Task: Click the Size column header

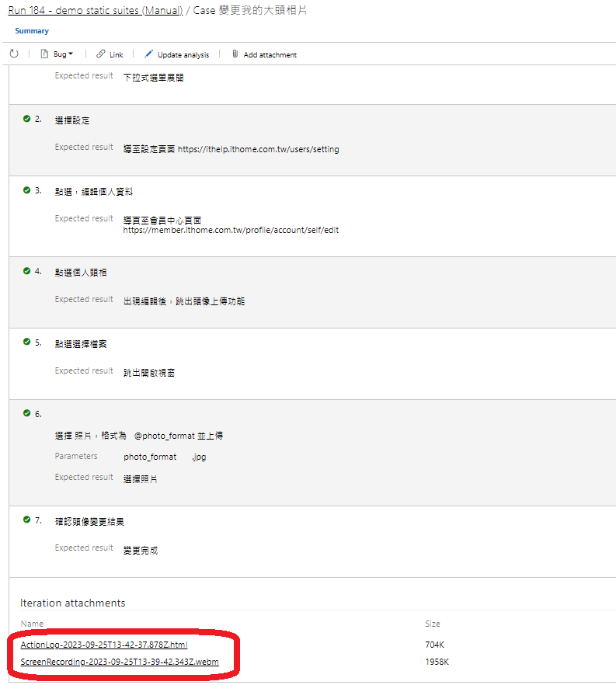Action: (x=433, y=624)
